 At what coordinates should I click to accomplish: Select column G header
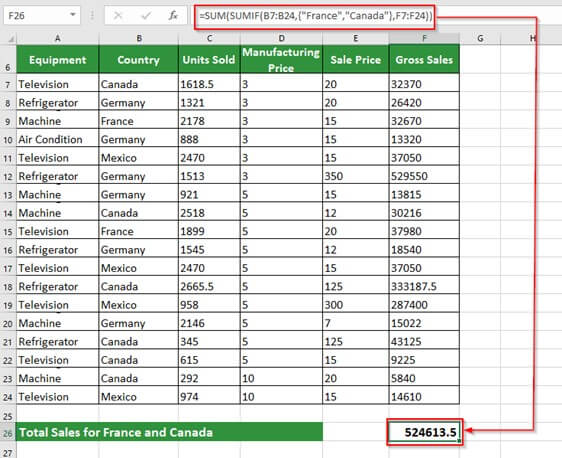pos(480,38)
